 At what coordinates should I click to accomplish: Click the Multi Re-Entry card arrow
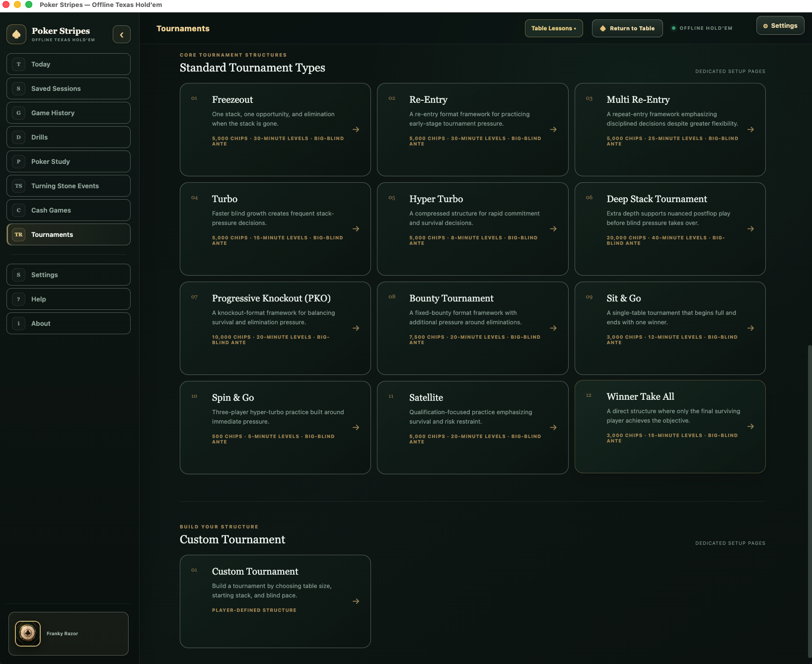tap(751, 129)
